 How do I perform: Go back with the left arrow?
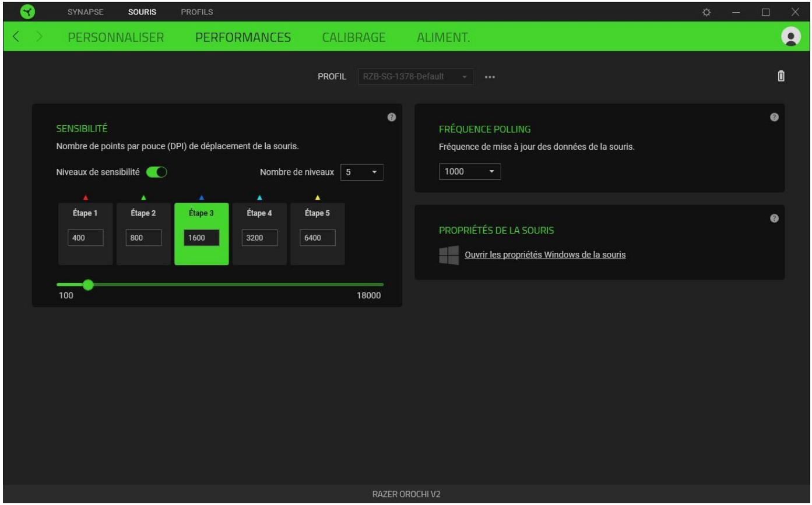click(x=16, y=37)
